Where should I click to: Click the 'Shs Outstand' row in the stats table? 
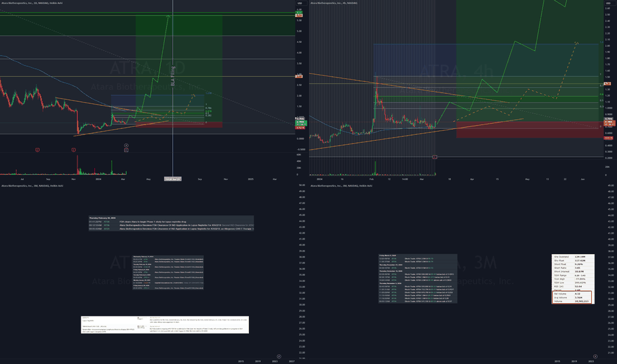pos(573,257)
